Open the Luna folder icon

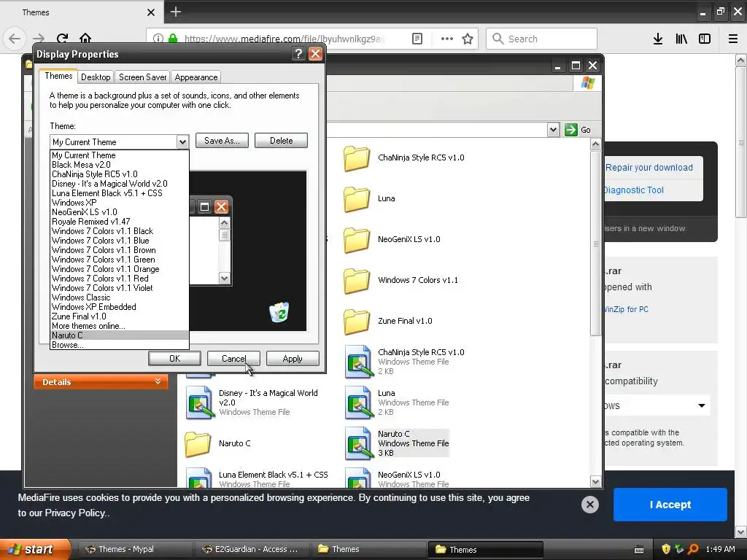[x=356, y=198]
